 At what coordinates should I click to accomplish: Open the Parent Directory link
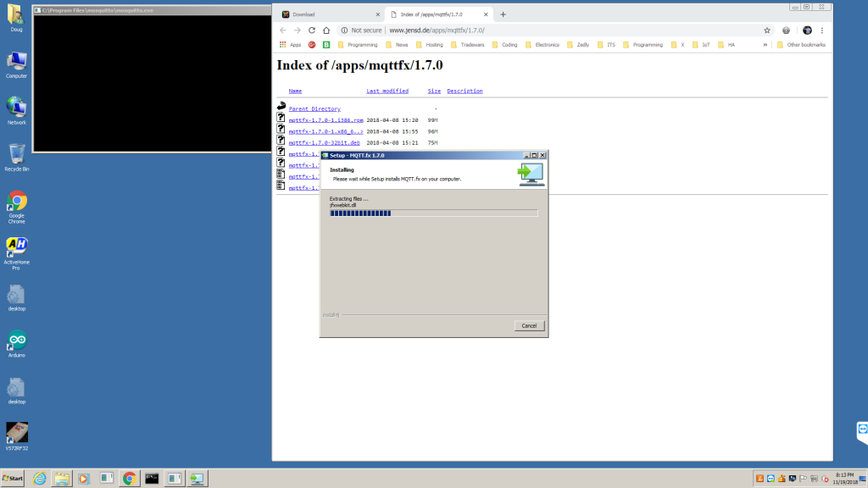point(314,109)
